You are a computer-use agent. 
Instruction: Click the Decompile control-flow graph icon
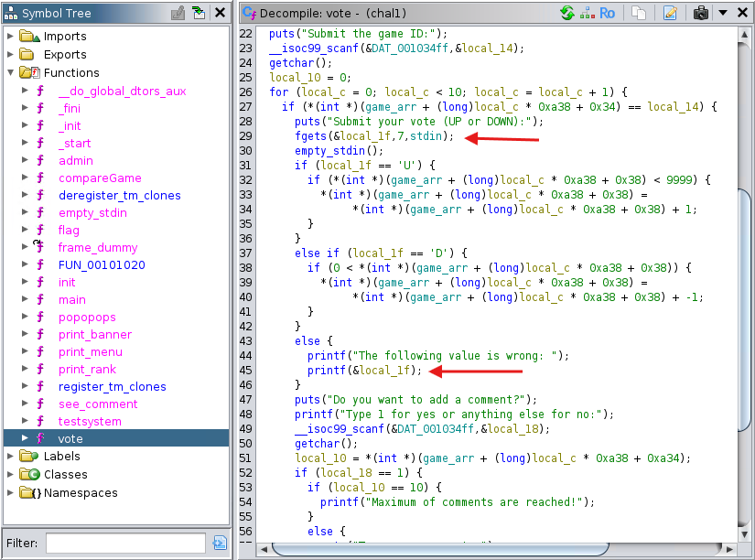point(588,13)
